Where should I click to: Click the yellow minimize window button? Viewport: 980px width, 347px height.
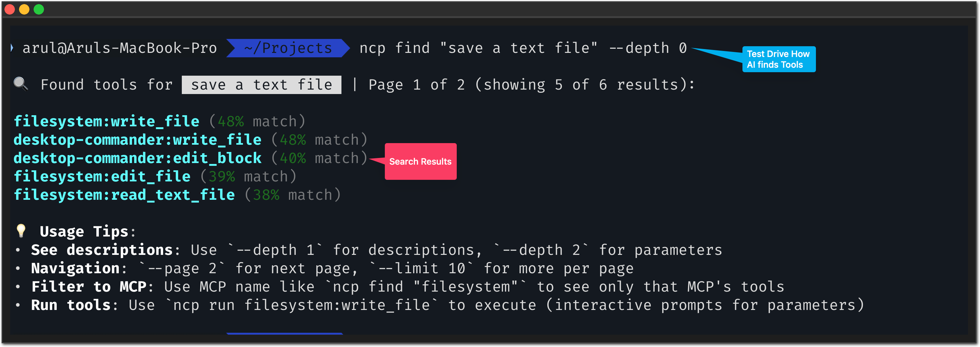pos(24,9)
